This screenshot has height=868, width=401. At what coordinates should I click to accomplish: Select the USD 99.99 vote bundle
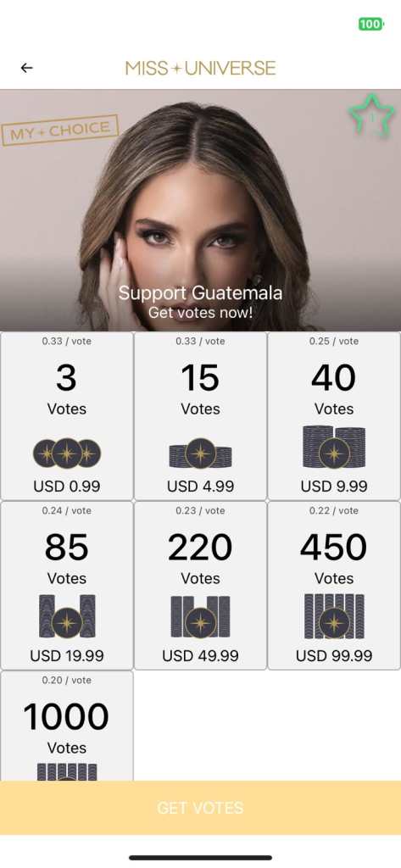click(x=334, y=586)
